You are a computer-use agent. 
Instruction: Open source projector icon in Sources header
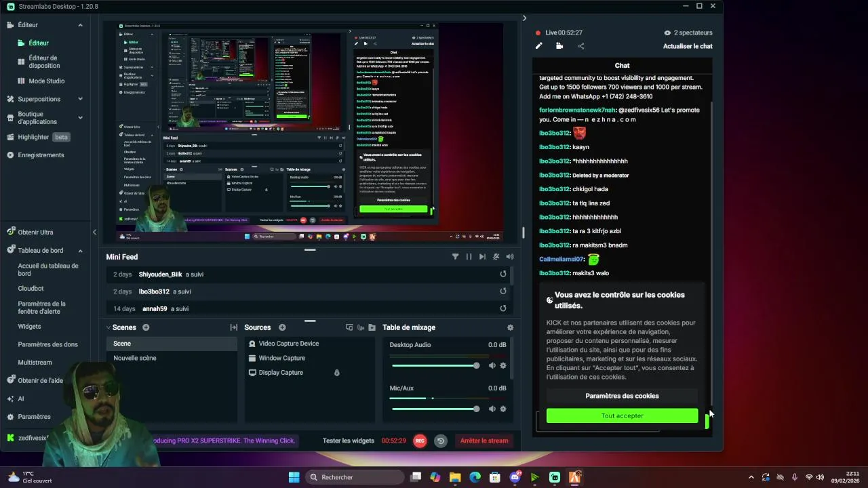click(x=349, y=327)
